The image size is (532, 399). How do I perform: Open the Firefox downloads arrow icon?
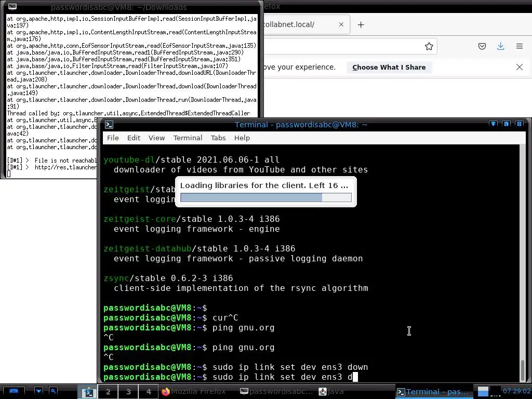coord(500,46)
